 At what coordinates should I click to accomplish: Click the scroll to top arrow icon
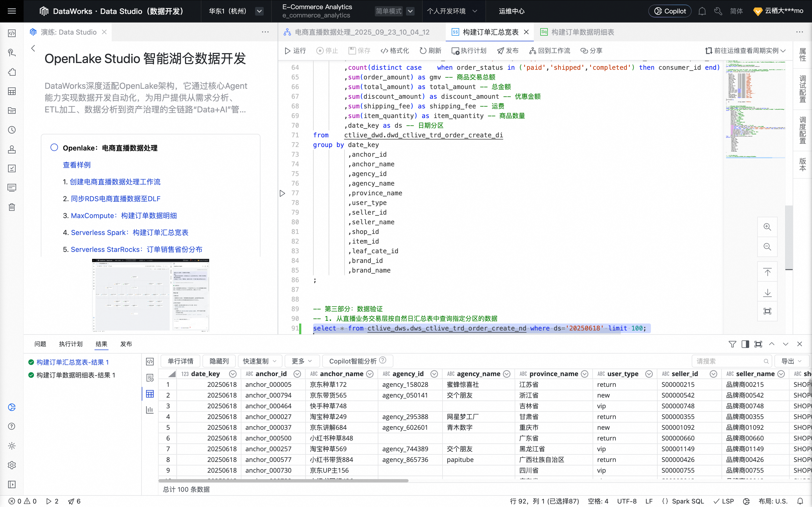coord(767,272)
